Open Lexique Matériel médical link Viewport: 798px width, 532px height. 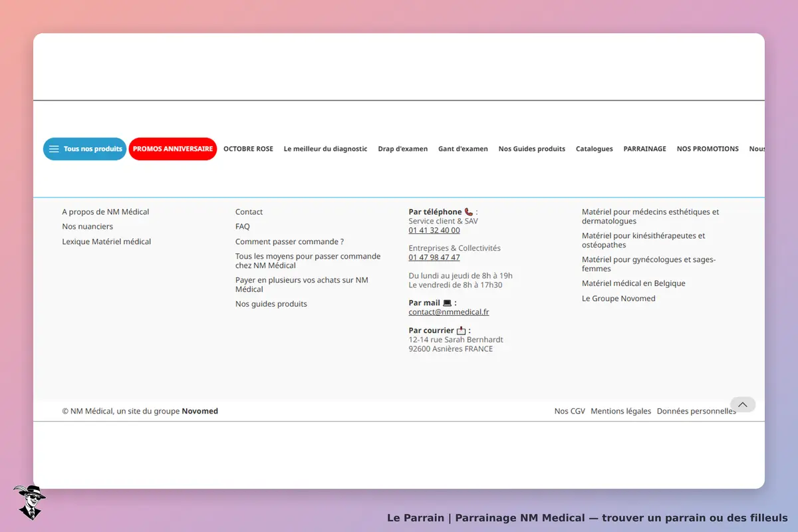coord(106,242)
